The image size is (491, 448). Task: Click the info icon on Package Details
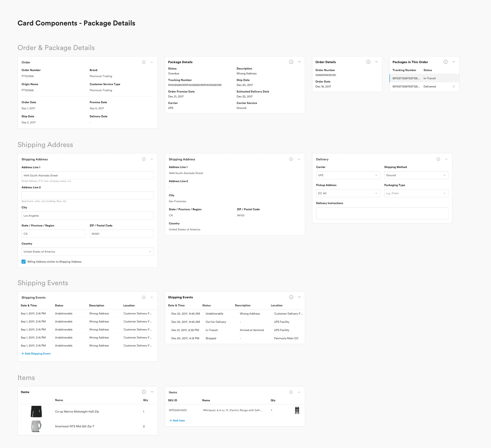291,62
